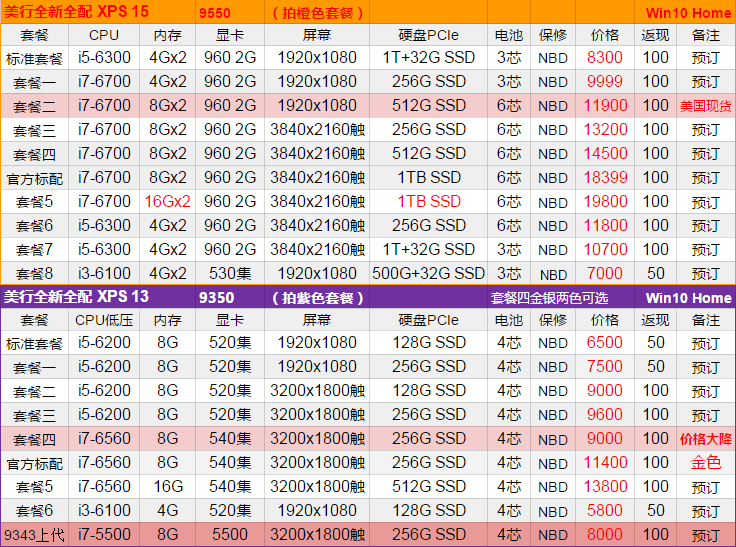Click the 美行全新全配 XPS 13 header cell
The height and width of the screenshot is (547, 736).
click(76, 297)
